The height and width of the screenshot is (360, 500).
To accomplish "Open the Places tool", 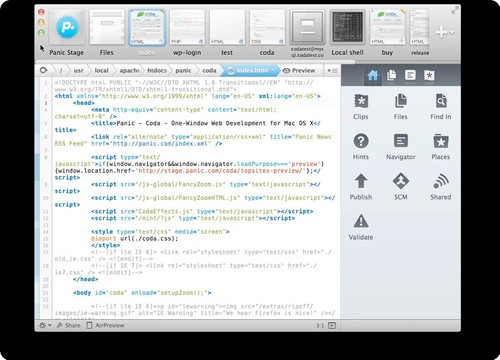I will click(x=441, y=147).
